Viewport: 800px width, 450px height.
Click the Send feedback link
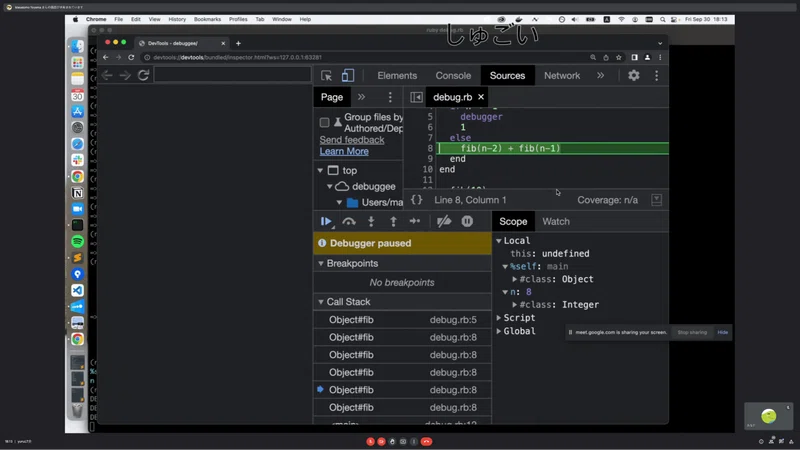pyautogui.click(x=352, y=140)
